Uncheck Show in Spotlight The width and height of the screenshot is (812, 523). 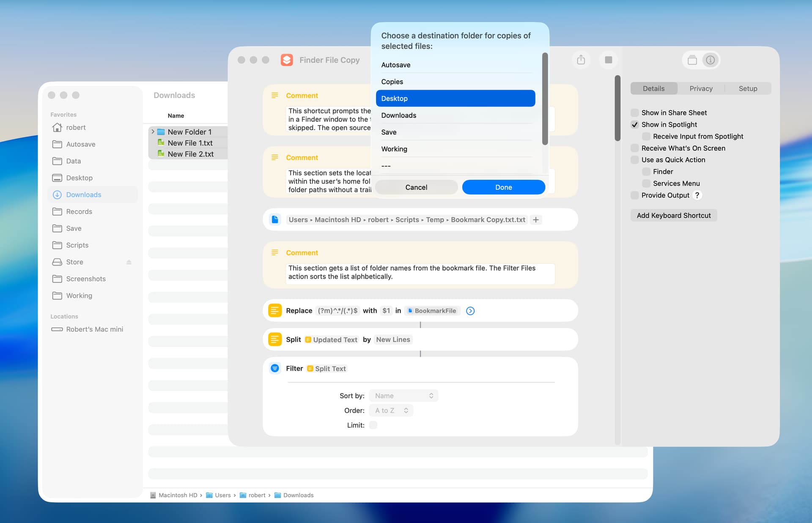tap(634, 124)
